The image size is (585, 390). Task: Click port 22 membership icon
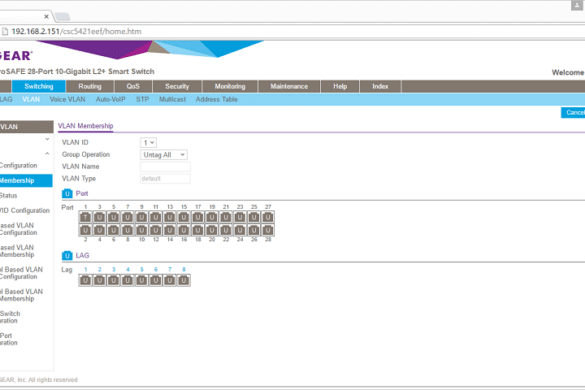(226, 230)
